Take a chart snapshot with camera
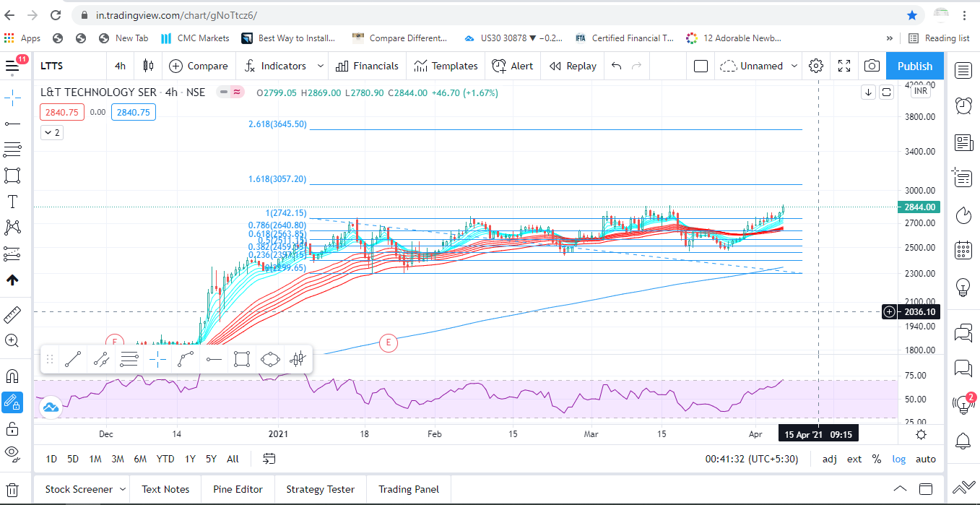This screenshot has width=980, height=505. 872,66
